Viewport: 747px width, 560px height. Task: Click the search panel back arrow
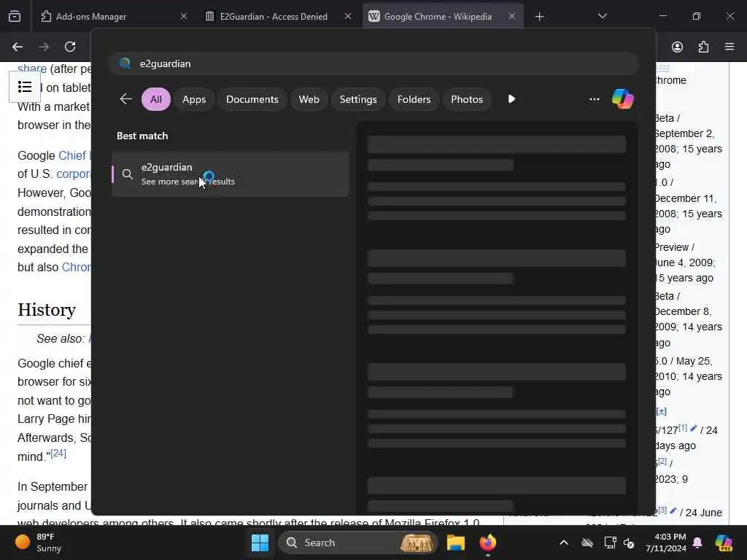pyautogui.click(x=125, y=99)
